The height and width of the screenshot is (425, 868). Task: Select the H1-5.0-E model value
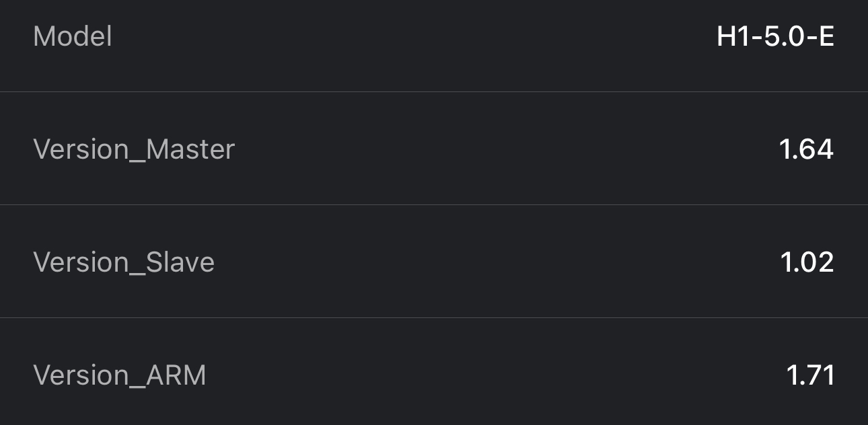[775, 36]
